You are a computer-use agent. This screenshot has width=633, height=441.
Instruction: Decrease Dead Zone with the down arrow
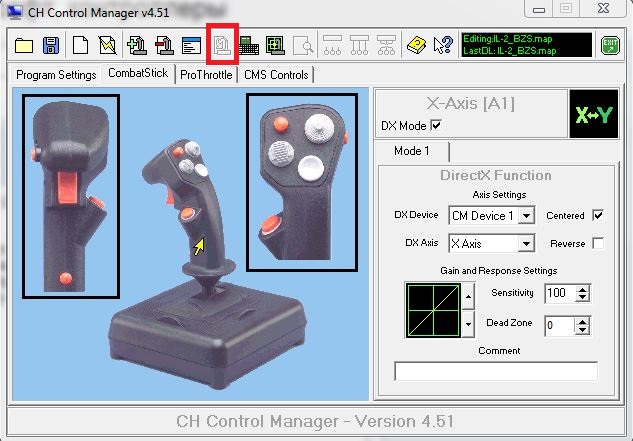583,330
